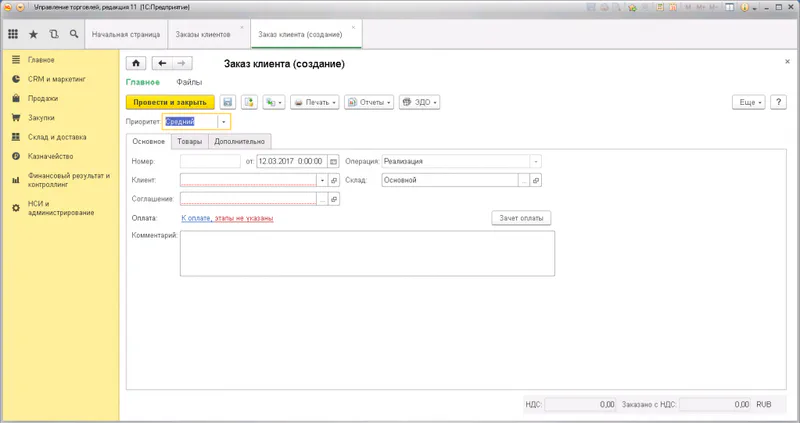Expand the Приоритет dropdown arrow
800x423 pixels.
224,122
